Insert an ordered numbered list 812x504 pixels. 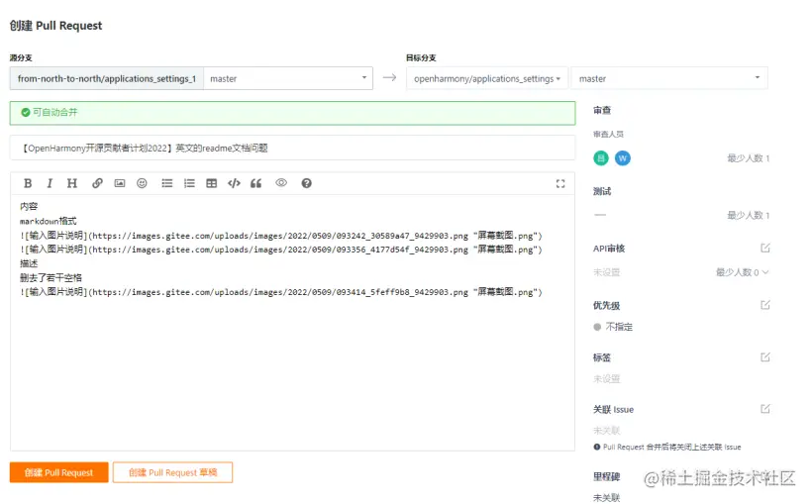coord(189,183)
